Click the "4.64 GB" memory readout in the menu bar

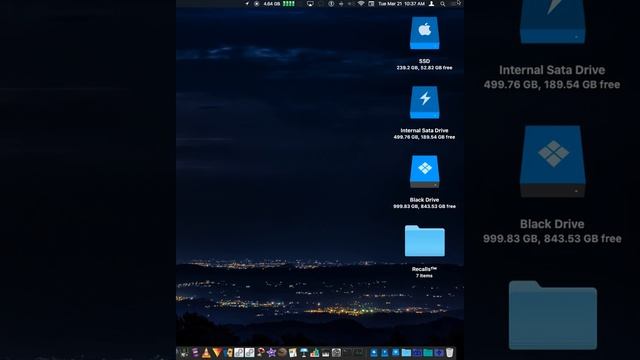(272, 4)
